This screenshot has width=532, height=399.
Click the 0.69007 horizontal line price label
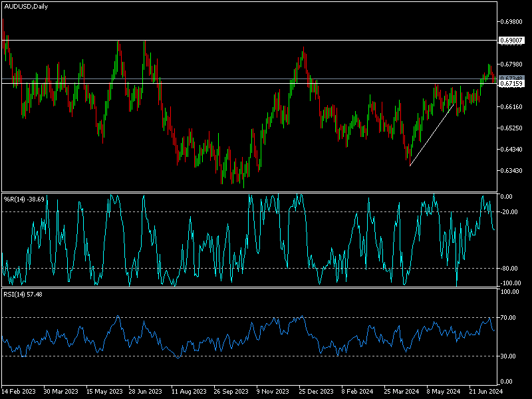point(513,41)
